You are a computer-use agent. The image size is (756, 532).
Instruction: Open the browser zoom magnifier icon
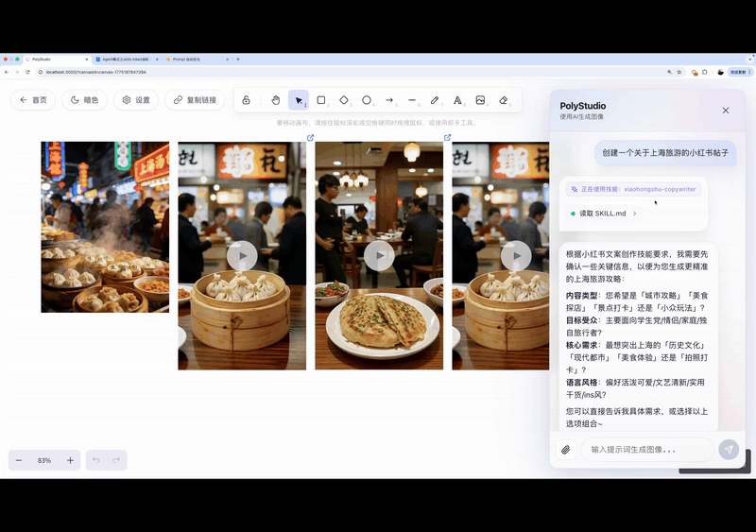pyautogui.click(x=669, y=72)
